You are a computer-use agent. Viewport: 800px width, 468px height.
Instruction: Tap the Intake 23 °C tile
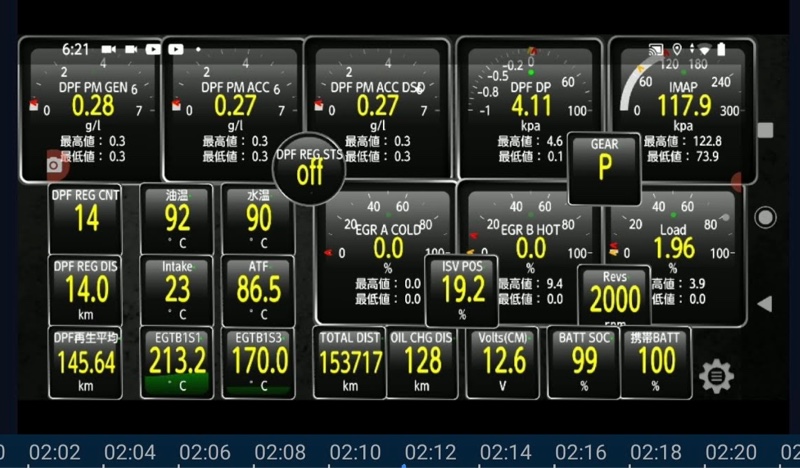(x=177, y=290)
